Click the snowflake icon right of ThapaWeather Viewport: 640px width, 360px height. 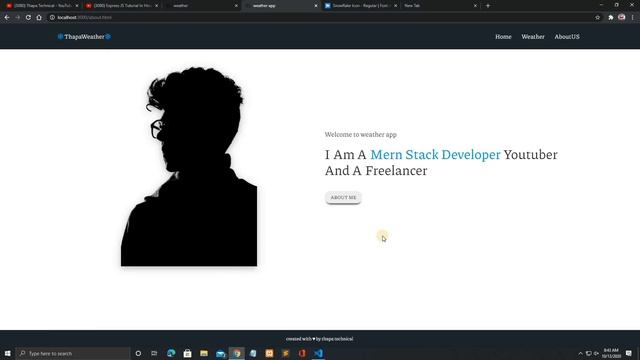pos(108,37)
